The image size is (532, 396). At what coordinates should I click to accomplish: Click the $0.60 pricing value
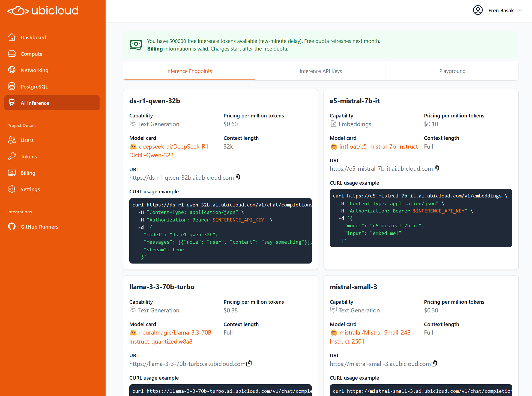[x=231, y=124]
